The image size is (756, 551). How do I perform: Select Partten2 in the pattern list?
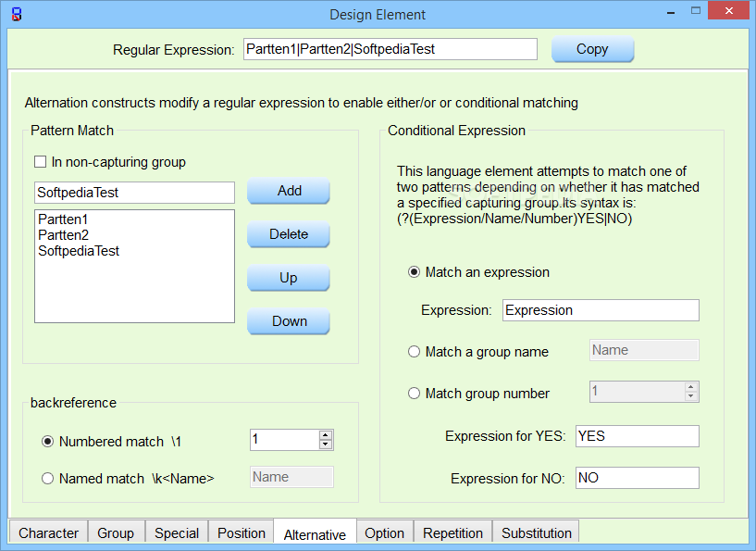64,235
